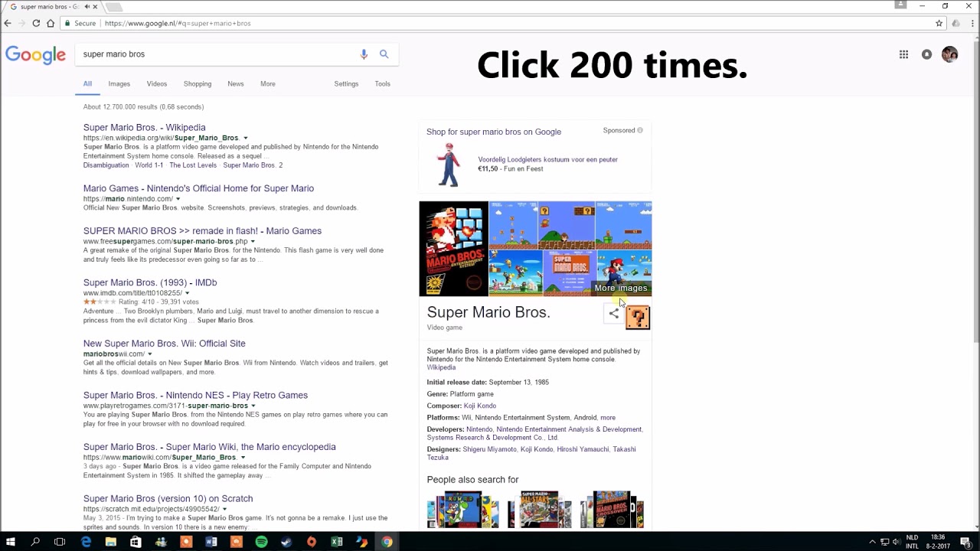Launch Spotify from the taskbar
Image resolution: width=980 pixels, height=551 pixels.
(261, 542)
